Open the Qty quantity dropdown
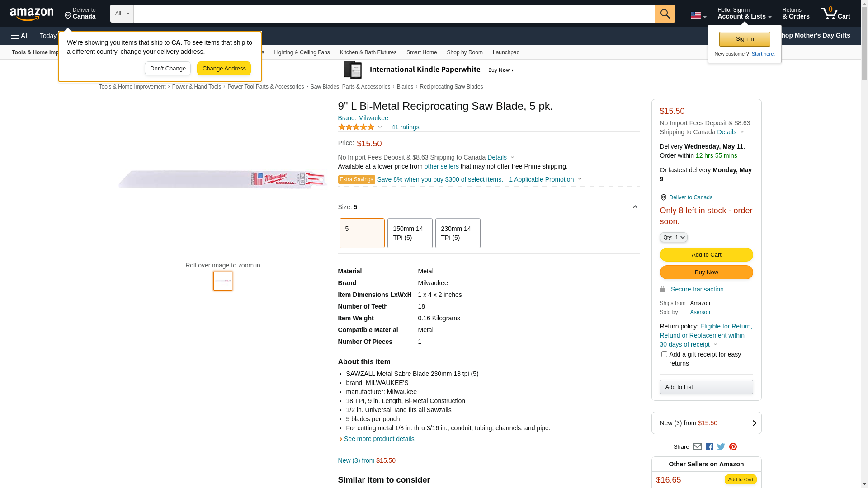Viewport: 868px width, 488px height. (x=673, y=237)
